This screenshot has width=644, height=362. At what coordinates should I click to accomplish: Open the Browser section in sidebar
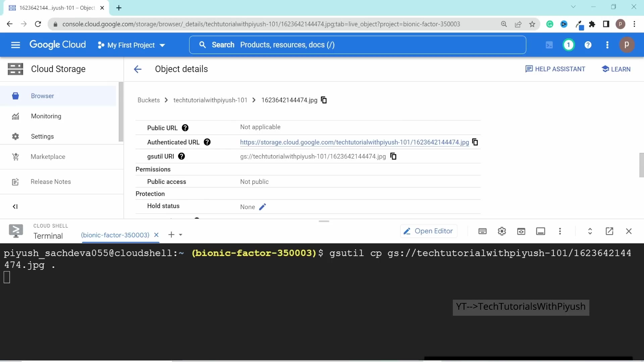[x=58, y=96]
